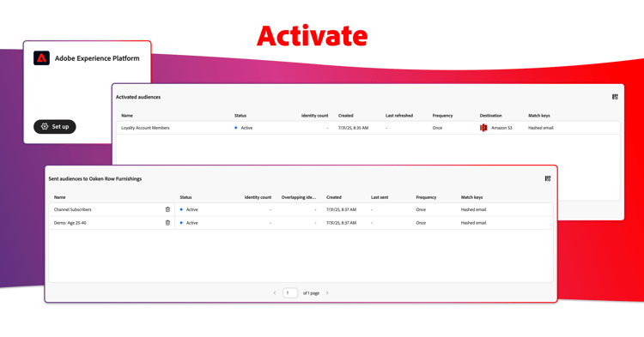Click Once frequency in Demo: Age 25-40 row
This screenshot has height=337, width=644.
click(x=421, y=223)
